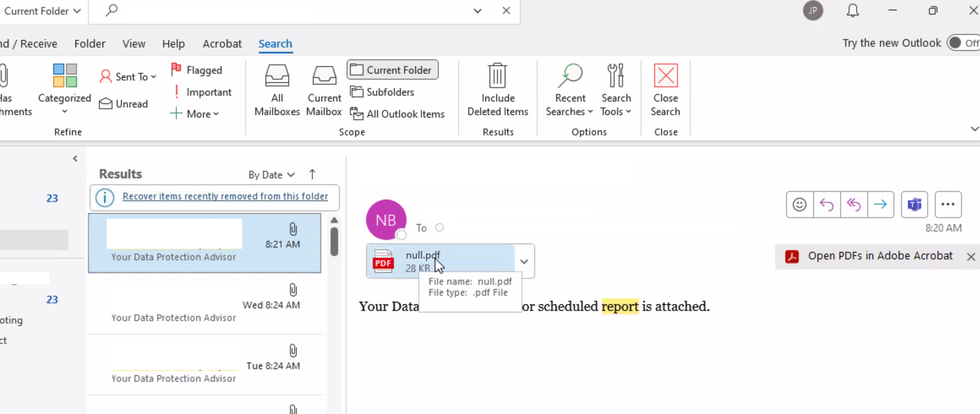
Task: Open the By Date sort dropdown
Action: click(272, 174)
